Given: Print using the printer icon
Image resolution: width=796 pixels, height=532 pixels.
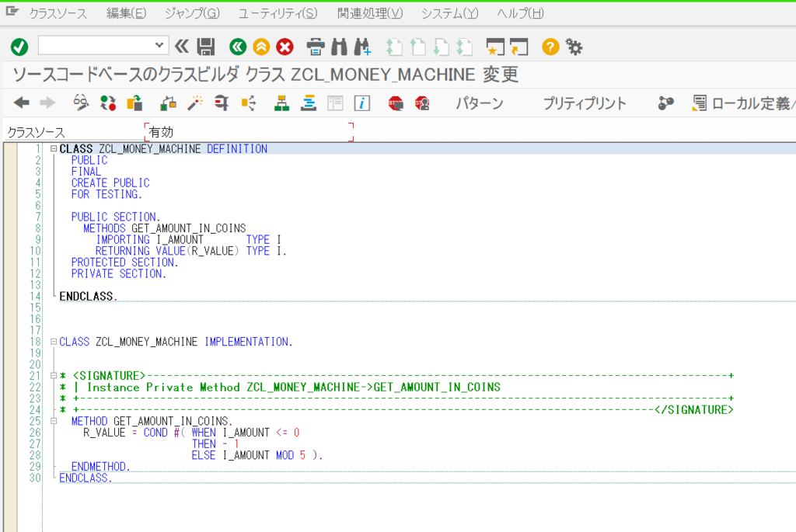Looking at the screenshot, I should (316, 47).
